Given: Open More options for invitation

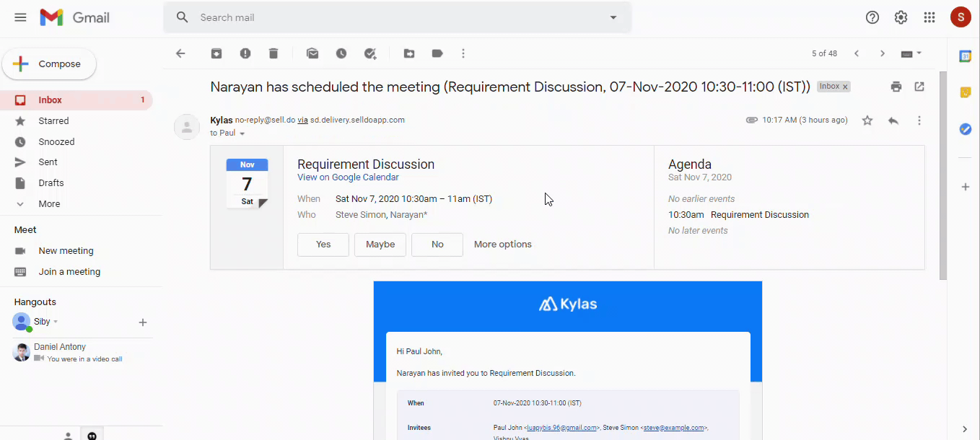Looking at the screenshot, I should 503,245.
